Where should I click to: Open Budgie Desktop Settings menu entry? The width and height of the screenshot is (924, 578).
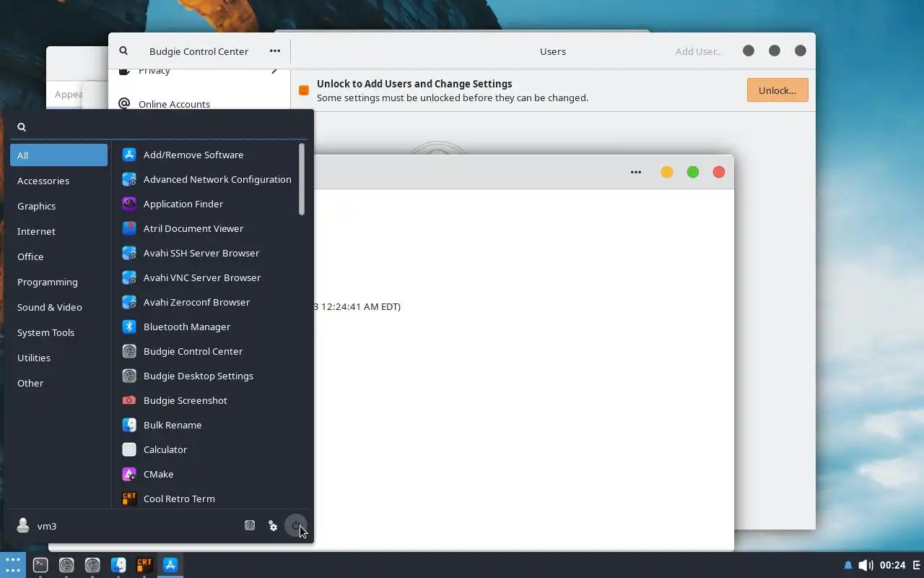[x=206, y=376]
